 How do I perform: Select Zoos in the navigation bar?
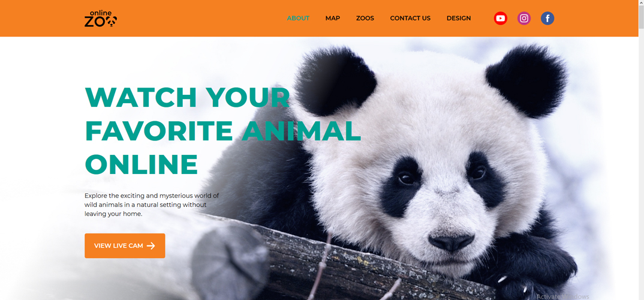(x=365, y=19)
